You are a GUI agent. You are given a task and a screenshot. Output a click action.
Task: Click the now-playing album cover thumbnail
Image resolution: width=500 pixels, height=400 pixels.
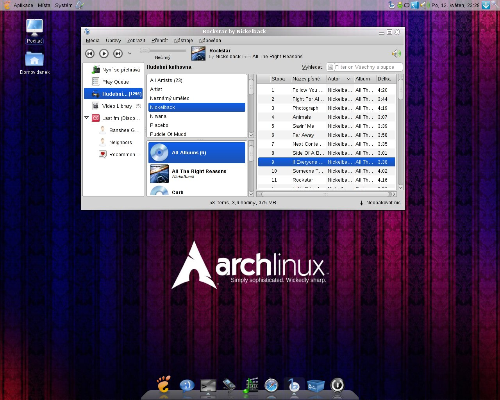198,53
